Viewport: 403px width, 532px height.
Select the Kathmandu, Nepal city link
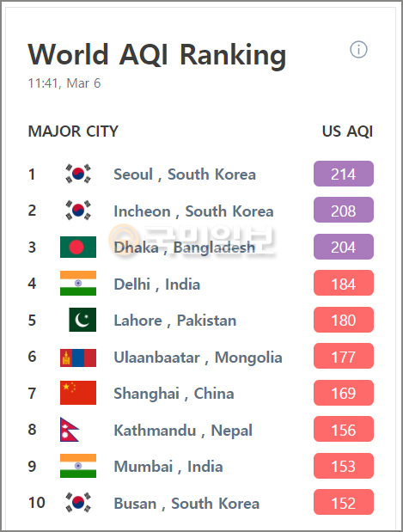click(183, 431)
